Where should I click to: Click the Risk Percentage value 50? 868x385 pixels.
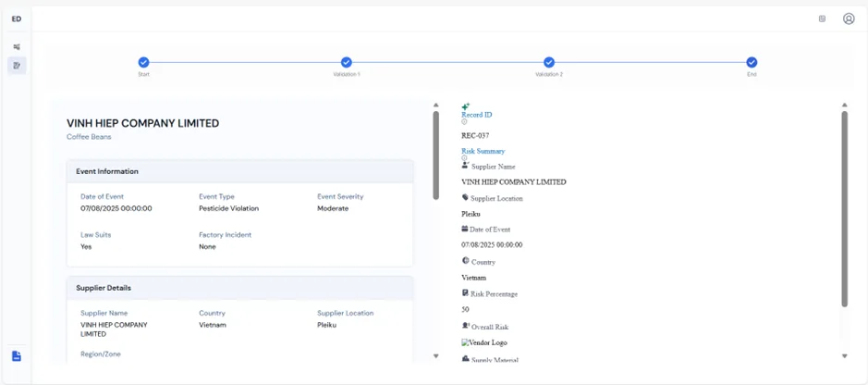click(x=465, y=310)
